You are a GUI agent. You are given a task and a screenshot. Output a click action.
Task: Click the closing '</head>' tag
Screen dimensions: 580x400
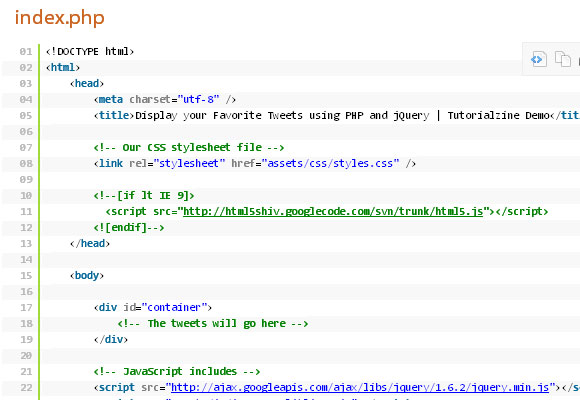tap(90, 243)
